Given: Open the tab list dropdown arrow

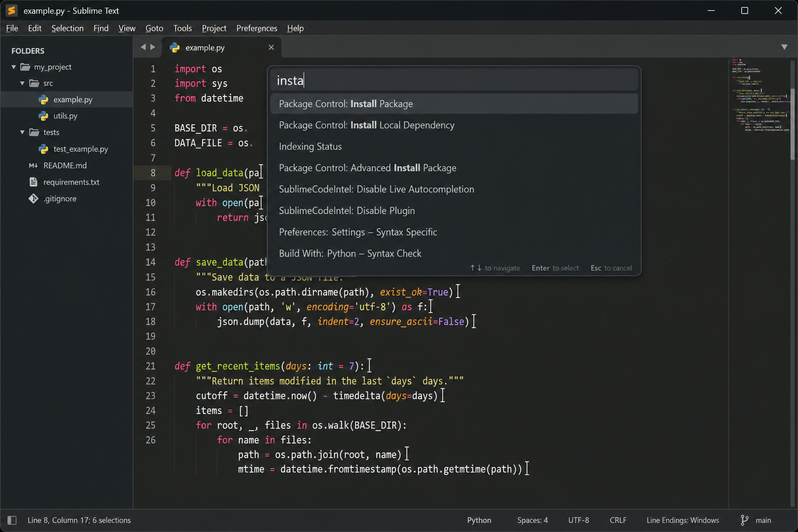Looking at the screenshot, I should coord(784,47).
